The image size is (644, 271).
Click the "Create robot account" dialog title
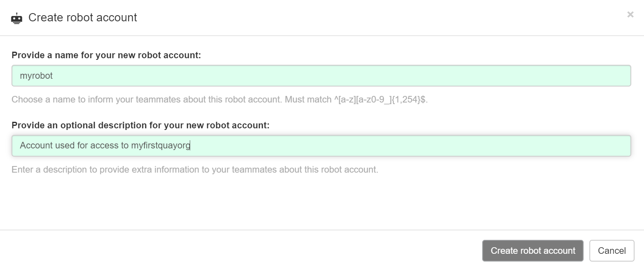coord(83,18)
